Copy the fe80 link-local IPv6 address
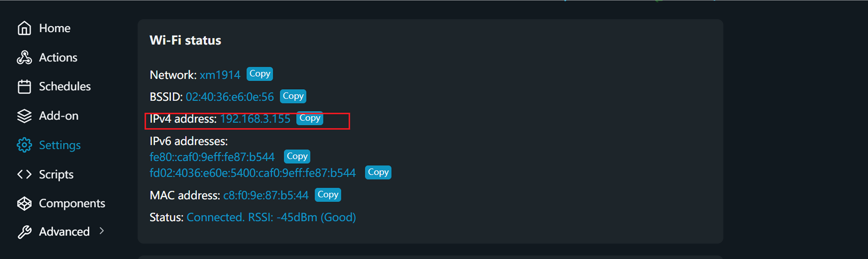The height and width of the screenshot is (259, 868). 297,156
